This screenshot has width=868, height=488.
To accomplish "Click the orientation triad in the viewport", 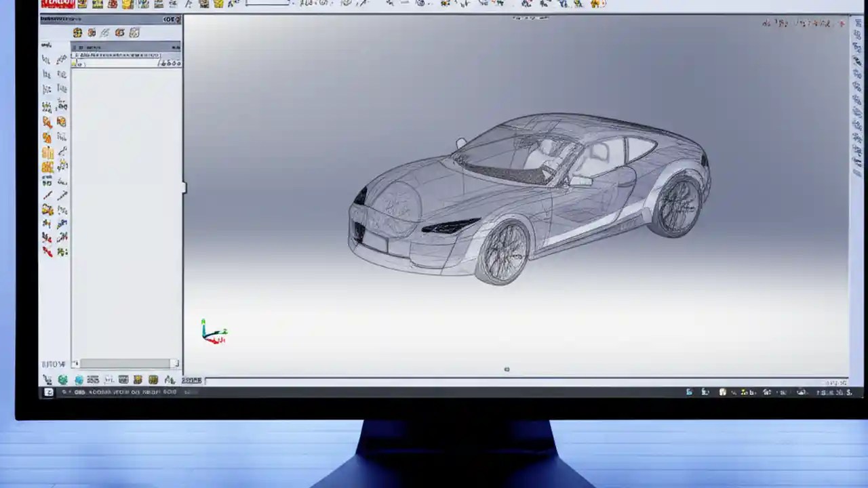I will pyautogui.click(x=210, y=331).
